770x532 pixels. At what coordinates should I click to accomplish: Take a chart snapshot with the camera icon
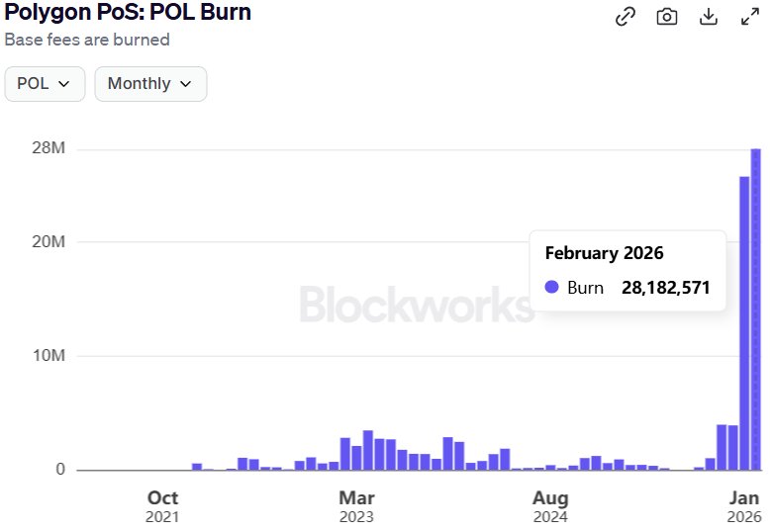pos(667,17)
